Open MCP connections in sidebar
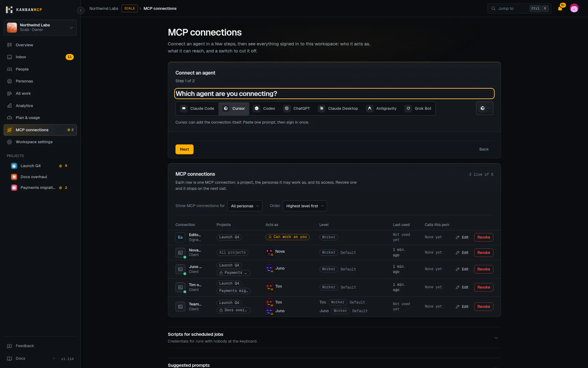 coord(40,130)
